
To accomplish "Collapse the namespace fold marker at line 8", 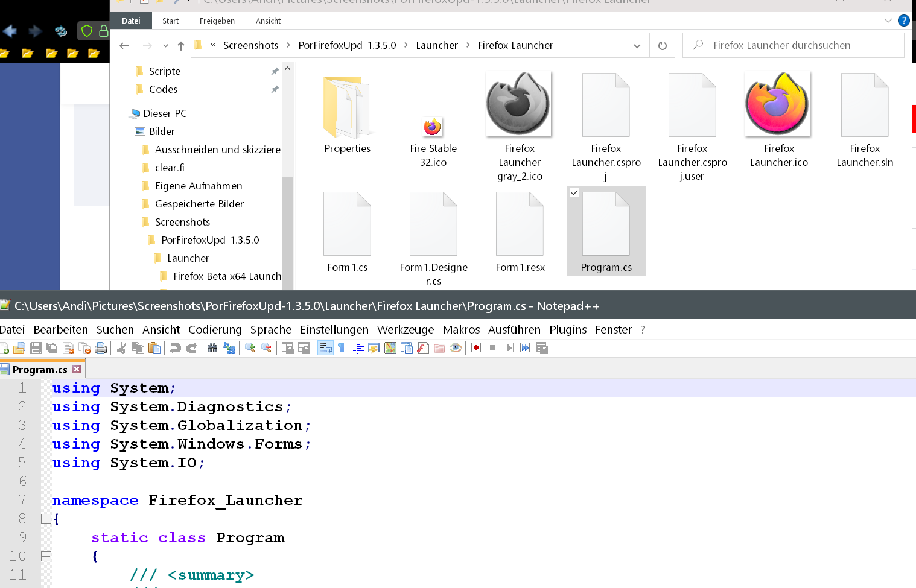I will point(46,519).
